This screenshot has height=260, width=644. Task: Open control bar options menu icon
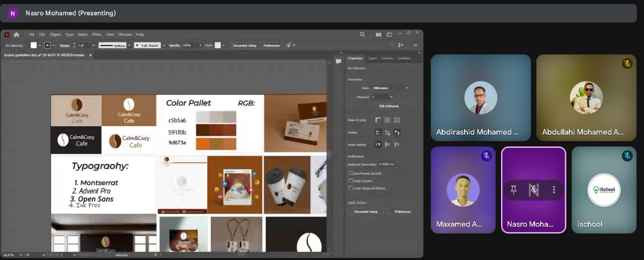416,45
